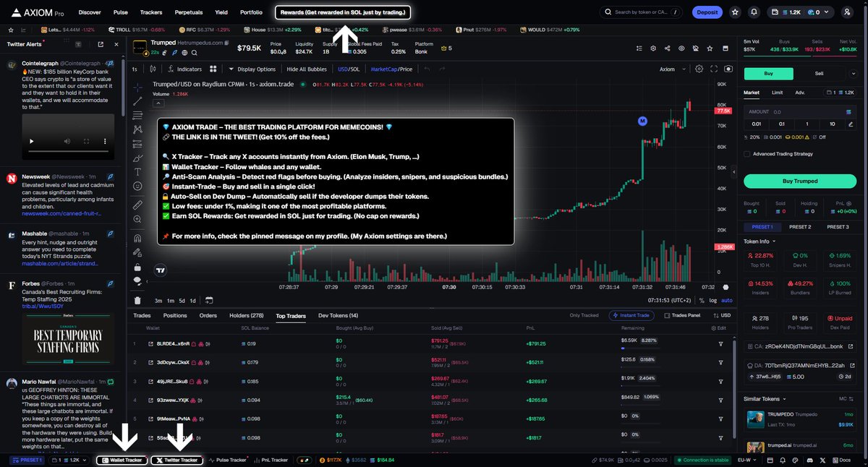Expand the Token Info section
This screenshot has height=467, width=868.
[x=759, y=241]
